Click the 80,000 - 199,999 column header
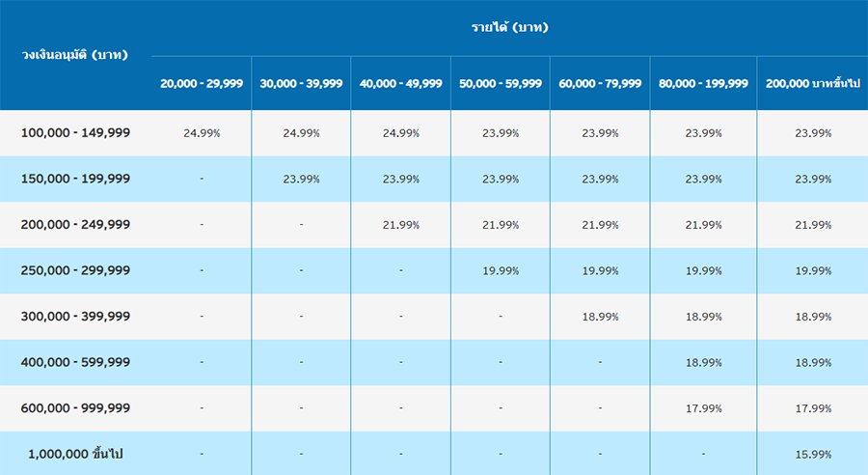 click(703, 84)
